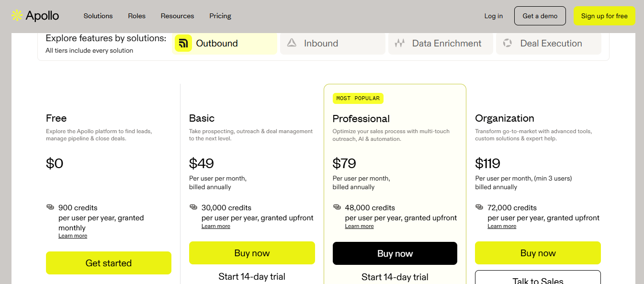This screenshot has height=284, width=644.
Task: Open the Solutions dropdown
Action: tap(98, 16)
